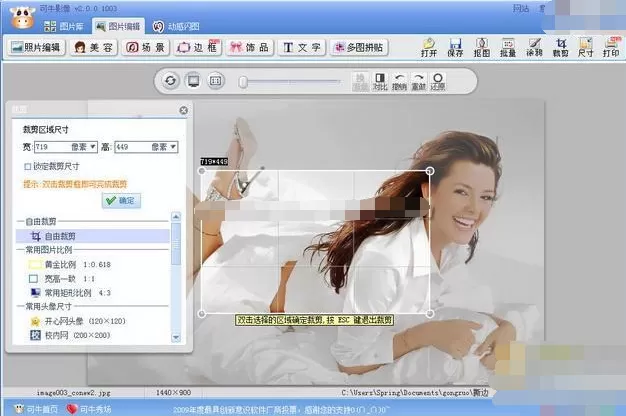Click the bottom-left crop handle
The height and width of the screenshot is (416, 626).
pyautogui.click(x=202, y=314)
